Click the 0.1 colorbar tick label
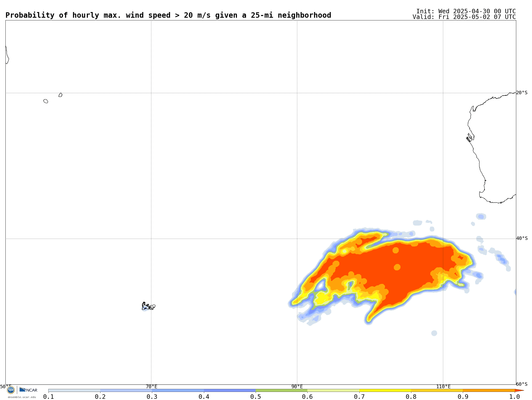Viewport: 532px width, 400px height. 49,397
